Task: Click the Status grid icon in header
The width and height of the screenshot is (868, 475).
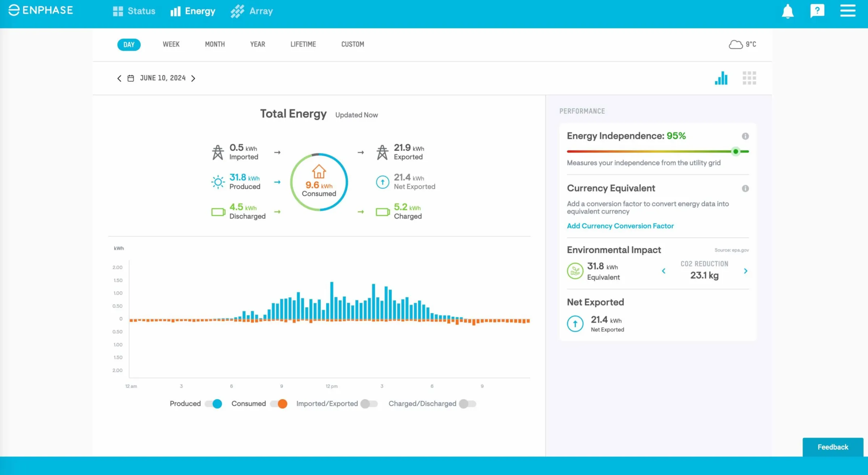Action: coord(118,11)
